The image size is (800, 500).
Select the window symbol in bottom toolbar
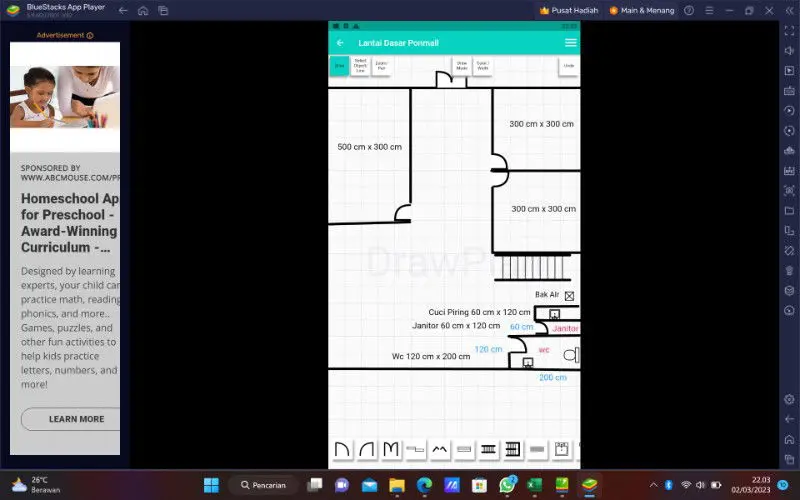[464, 450]
